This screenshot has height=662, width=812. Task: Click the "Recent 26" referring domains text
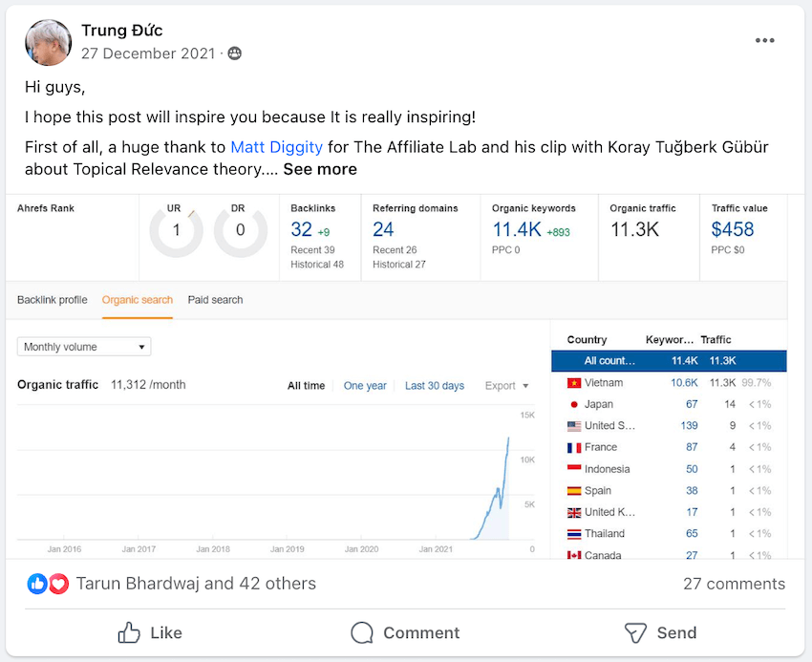tap(395, 250)
